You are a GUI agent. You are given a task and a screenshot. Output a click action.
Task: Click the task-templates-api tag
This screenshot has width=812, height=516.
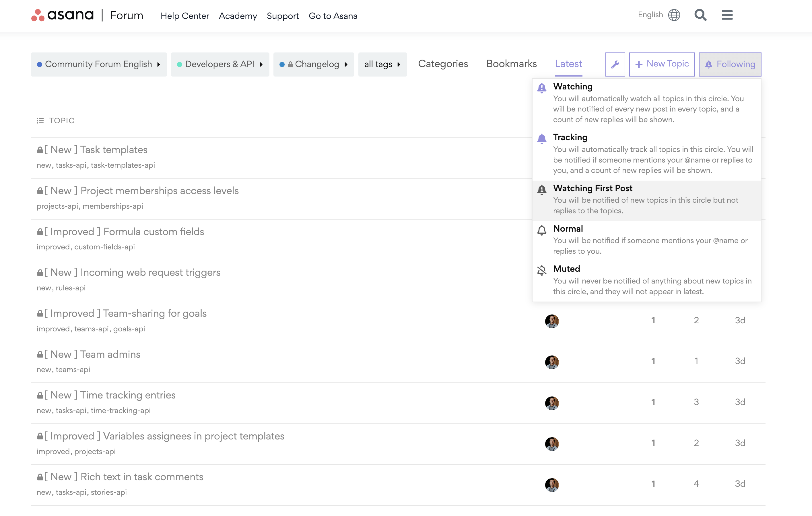tap(123, 165)
